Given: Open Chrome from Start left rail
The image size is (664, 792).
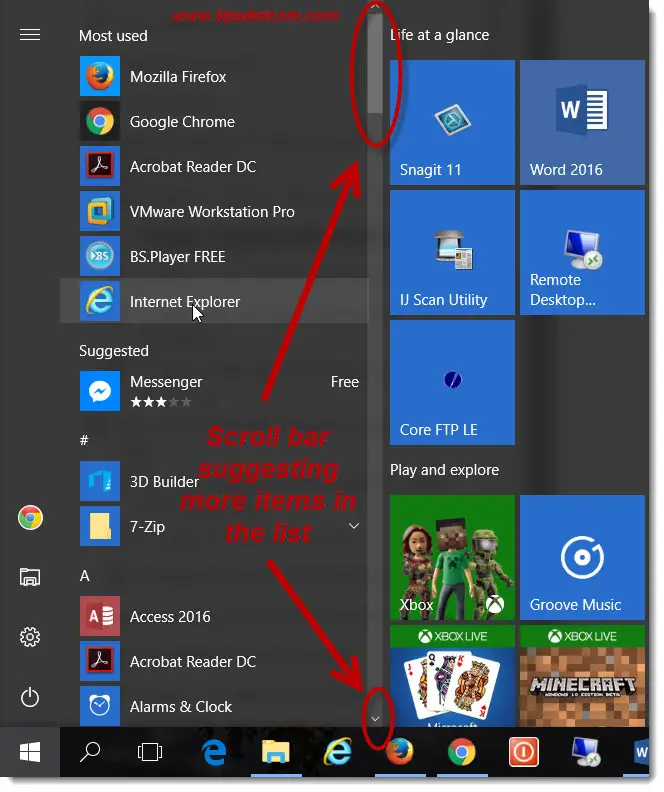Looking at the screenshot, I should 30,518.
